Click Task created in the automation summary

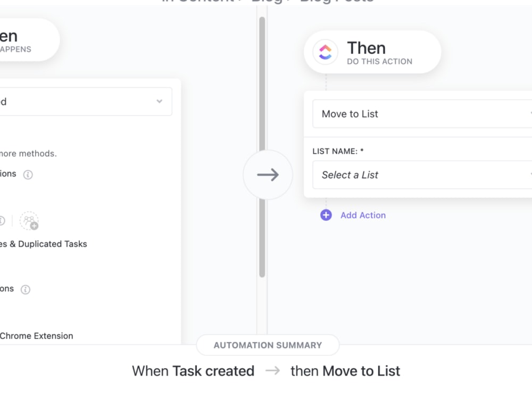pyautogui.click(x=214, y=371)
